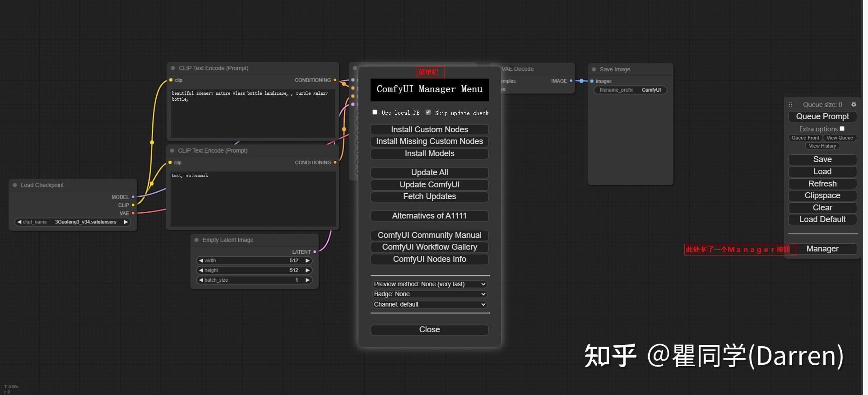Decrease batch_size with the left arrow
This screenshot has height=395, width=868.
tap(201, 280)
